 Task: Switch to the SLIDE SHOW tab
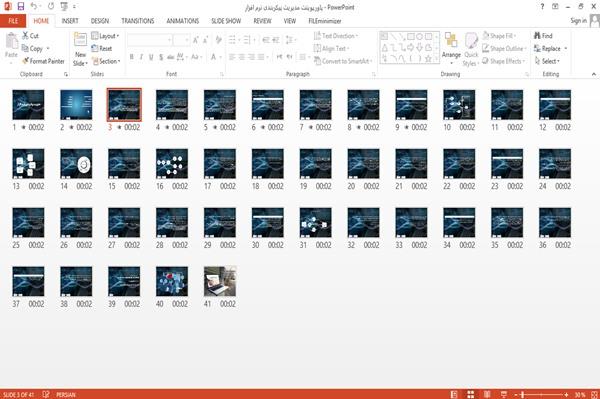[x=226, y=21]
